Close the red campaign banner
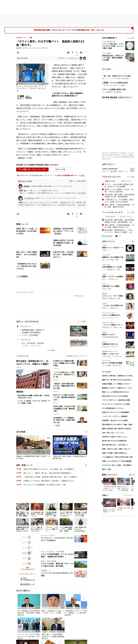This screenshot has height=644, width=138. [132, 28]
